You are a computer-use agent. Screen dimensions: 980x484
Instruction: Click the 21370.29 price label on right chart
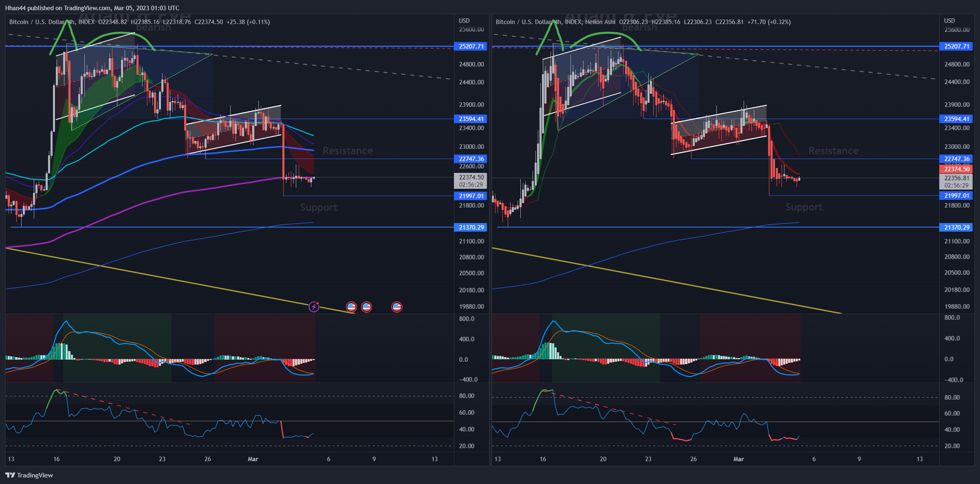click(957, 228)
